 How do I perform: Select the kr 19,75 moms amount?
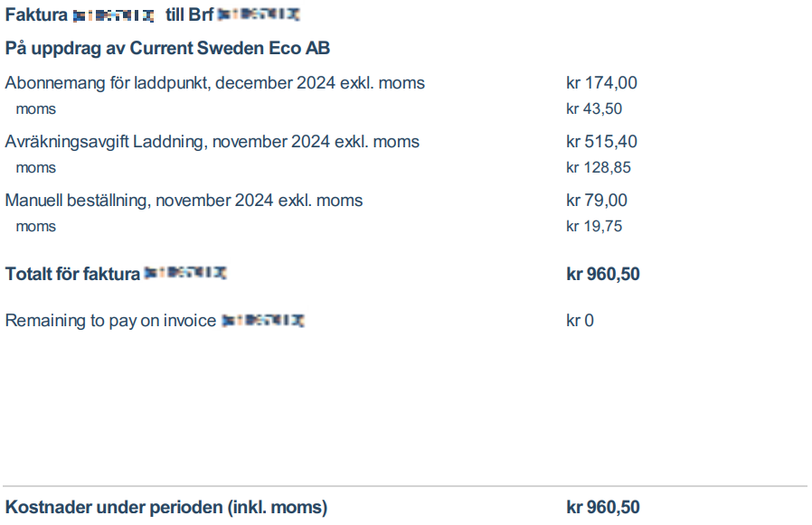pyautogui.click(x=594, y=226)
